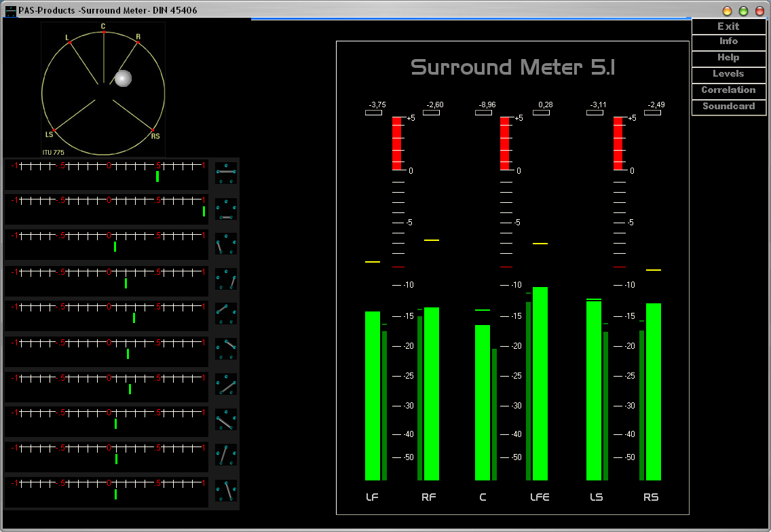Select the L-LS left side pair icon

point(226,244)
